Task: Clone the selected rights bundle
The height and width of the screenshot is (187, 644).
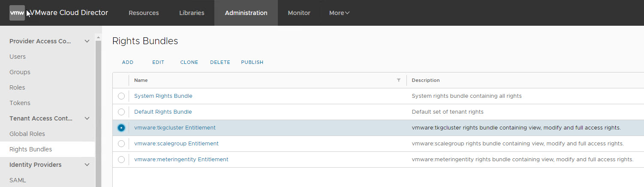Action: tap(189, 62)
